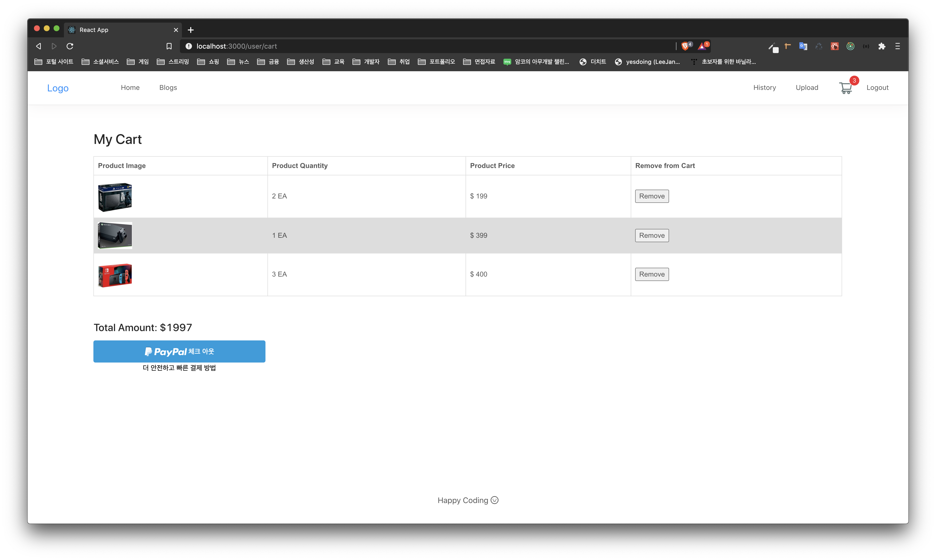
Task: Open the Google Translate extension icon
Action: 803,46
